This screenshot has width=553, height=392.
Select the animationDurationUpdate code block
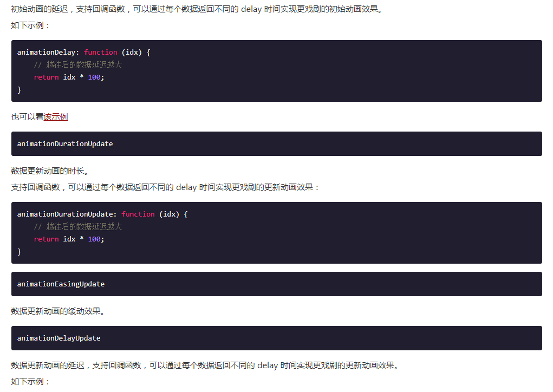276,232
